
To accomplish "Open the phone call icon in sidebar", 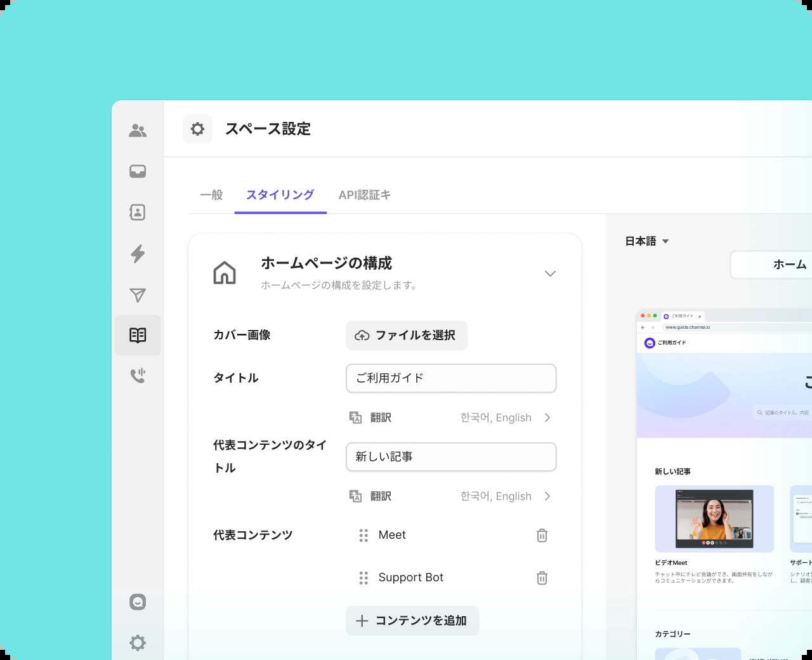I will pyautogui.click(x=138, y=376).
